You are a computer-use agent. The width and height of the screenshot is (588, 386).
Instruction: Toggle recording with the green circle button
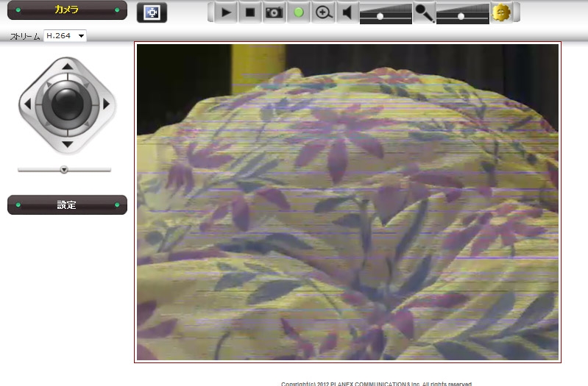(299, 12)
